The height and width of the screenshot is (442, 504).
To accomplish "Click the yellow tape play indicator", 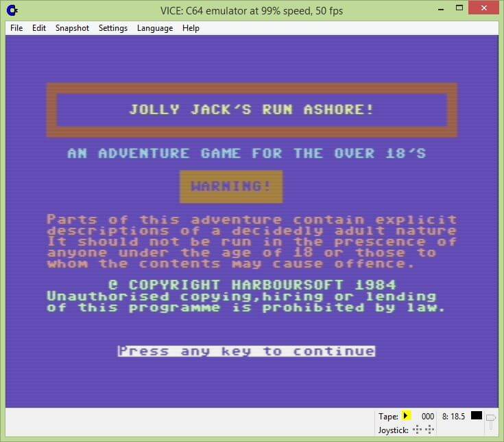I will pos(406,416).
